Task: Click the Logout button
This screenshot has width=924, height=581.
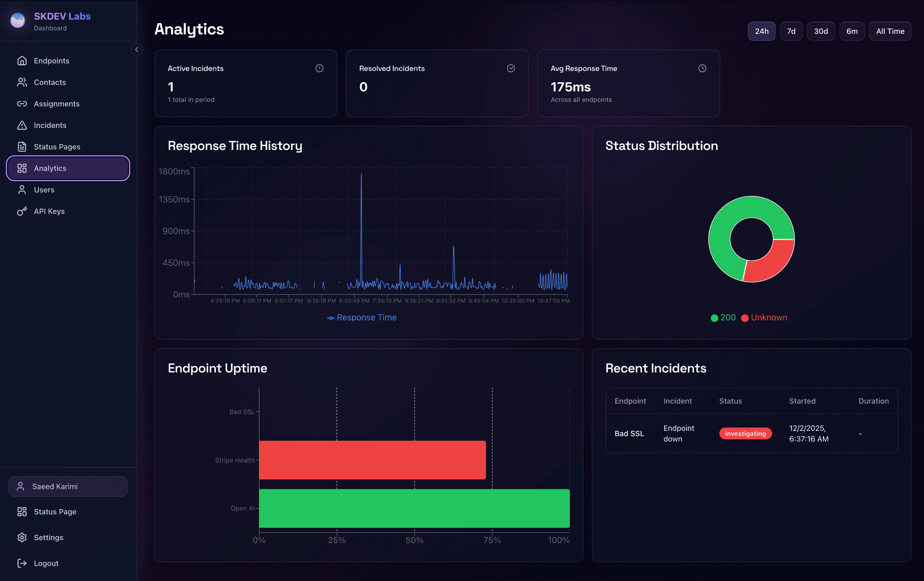Action: (x=46, y=563)
